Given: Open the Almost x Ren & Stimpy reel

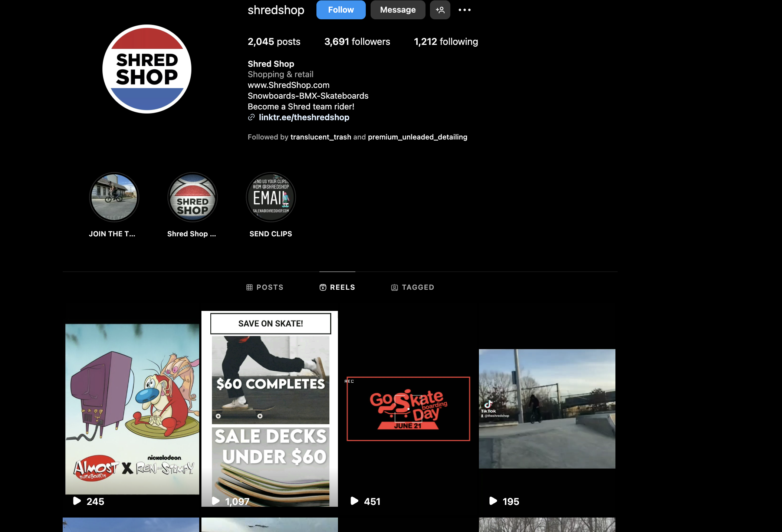Looking at the screenshot, I should coord(131,409).
